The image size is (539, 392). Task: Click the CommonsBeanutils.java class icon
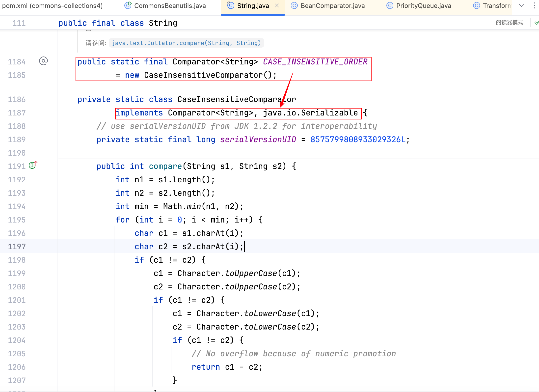point(128,5)
